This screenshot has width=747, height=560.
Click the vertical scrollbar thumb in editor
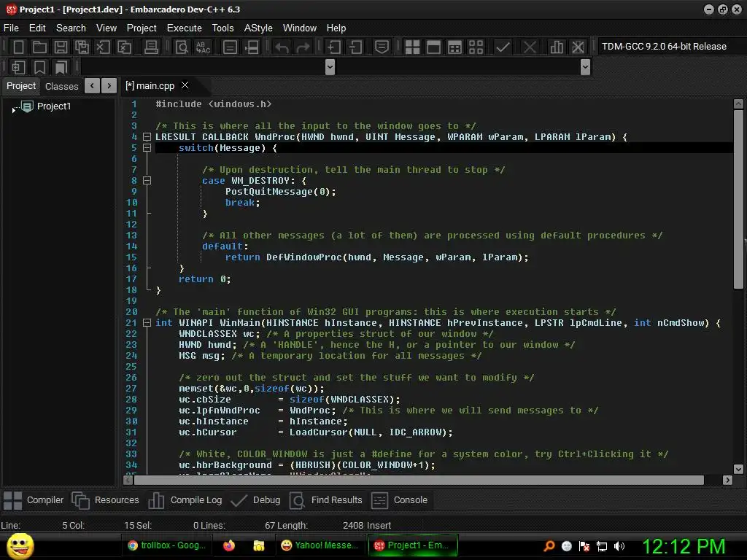click(x=738, y=199)
